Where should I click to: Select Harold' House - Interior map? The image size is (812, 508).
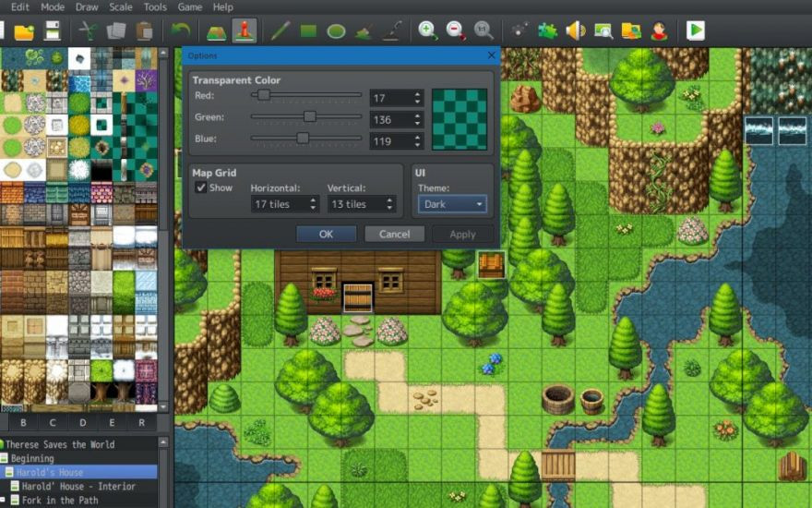[78, 486]
